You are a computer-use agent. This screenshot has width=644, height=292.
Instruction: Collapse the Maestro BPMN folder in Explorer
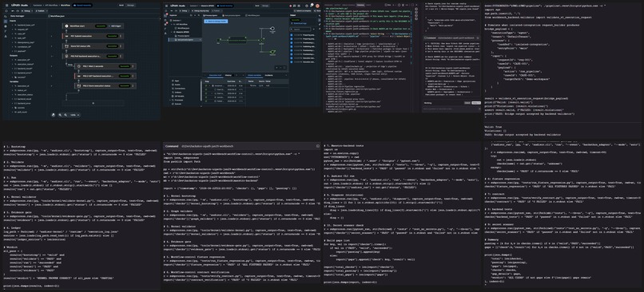(172, 32)
